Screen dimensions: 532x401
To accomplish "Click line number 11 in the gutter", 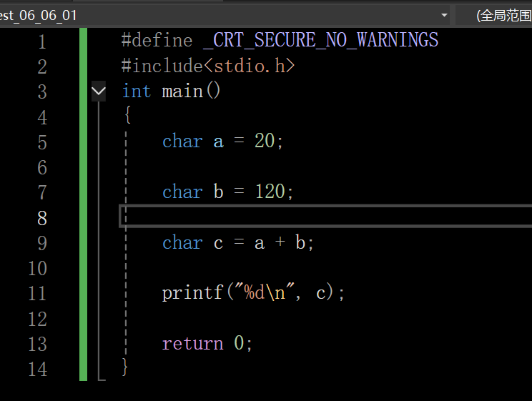I will tap(37, 294).
